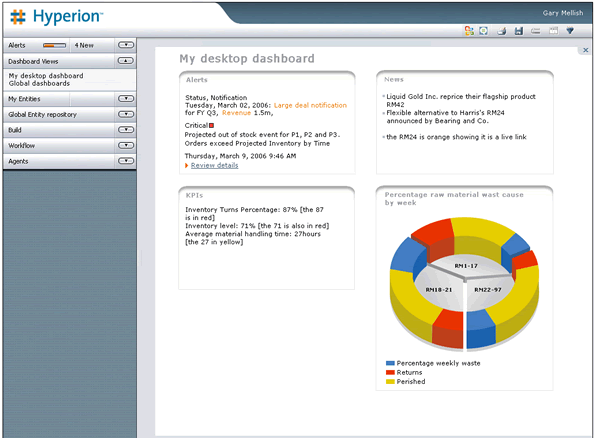Click the red Returns legend swatch
Image resolution: width=595 pixels, height=447 pixels.
pos(390,372)
